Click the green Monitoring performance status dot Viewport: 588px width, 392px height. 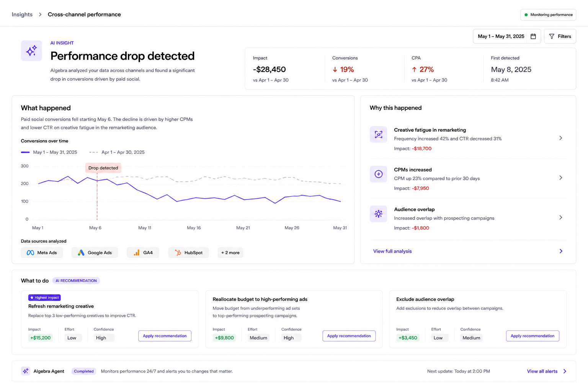click(x=526, y=15)
